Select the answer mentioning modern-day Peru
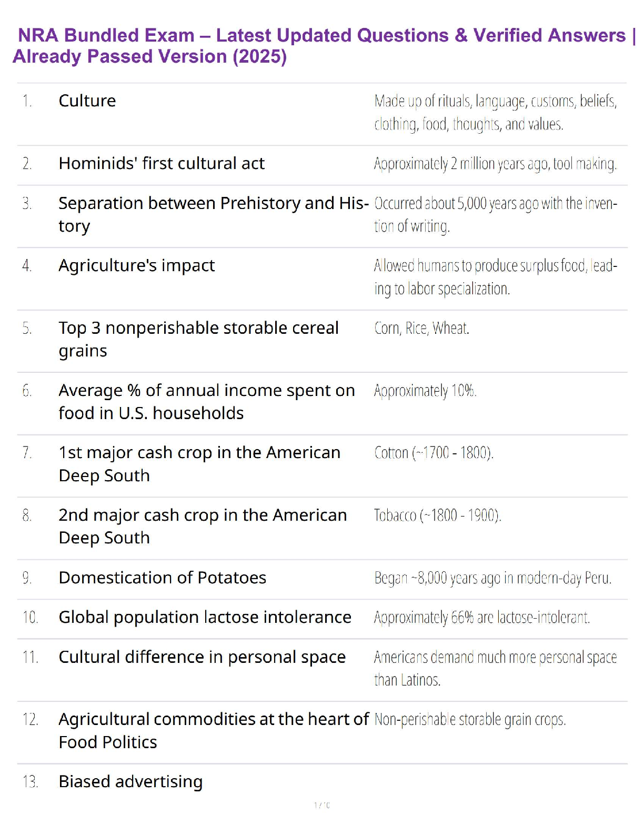Viewport: 644px width, 834px height. (492, 578)
